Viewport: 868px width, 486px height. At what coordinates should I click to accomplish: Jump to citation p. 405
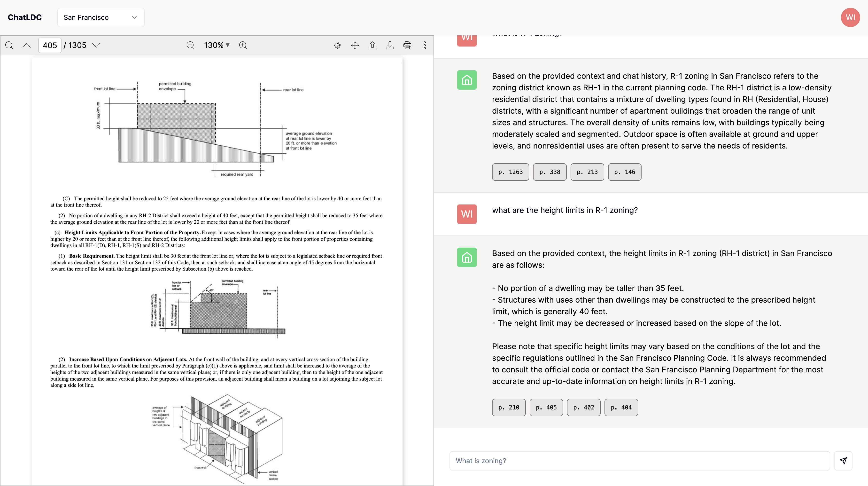click(546, 408)
